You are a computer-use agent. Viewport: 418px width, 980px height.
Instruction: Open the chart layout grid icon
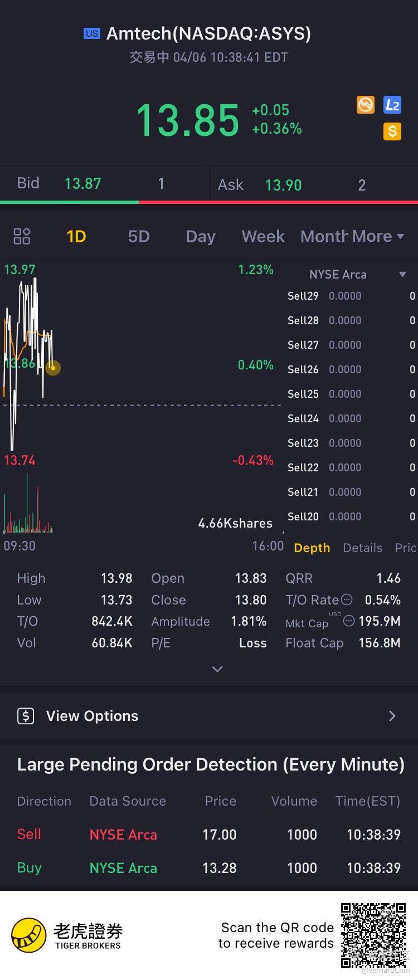click(22, 236)
